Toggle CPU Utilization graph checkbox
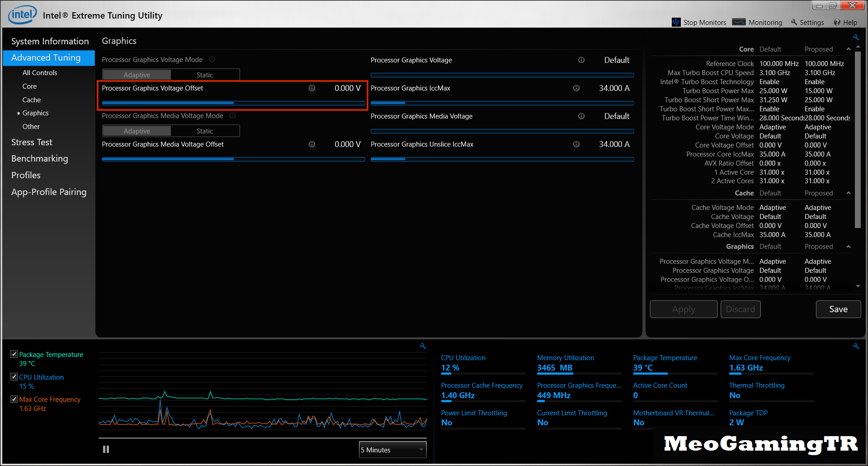This screenshot has height=466, width=868. point(14,376)
